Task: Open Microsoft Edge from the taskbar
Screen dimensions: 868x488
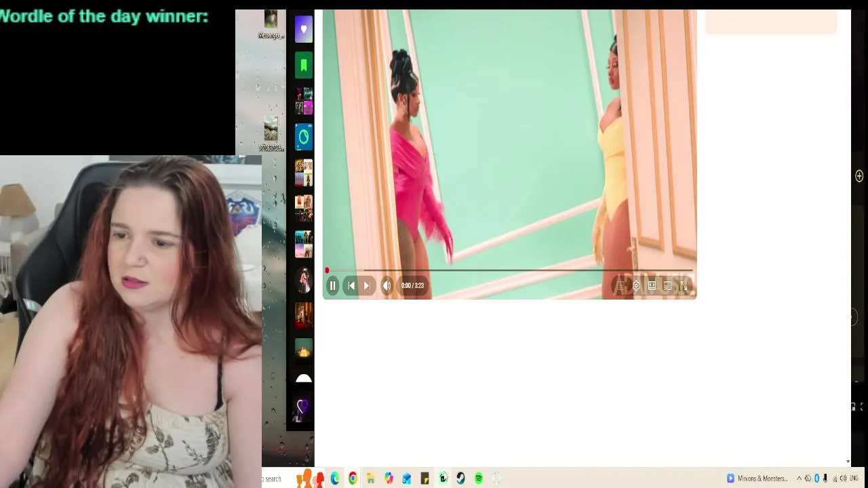Action: tap(335, 479)
